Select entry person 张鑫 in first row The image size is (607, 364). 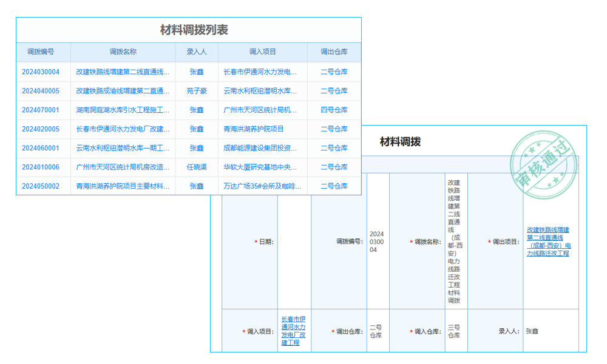point(195,72)
